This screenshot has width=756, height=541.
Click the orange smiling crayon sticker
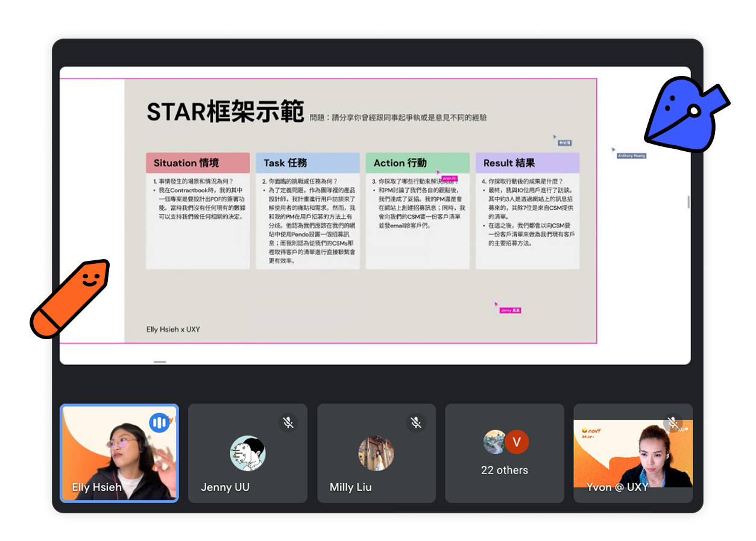coord(71,297)
